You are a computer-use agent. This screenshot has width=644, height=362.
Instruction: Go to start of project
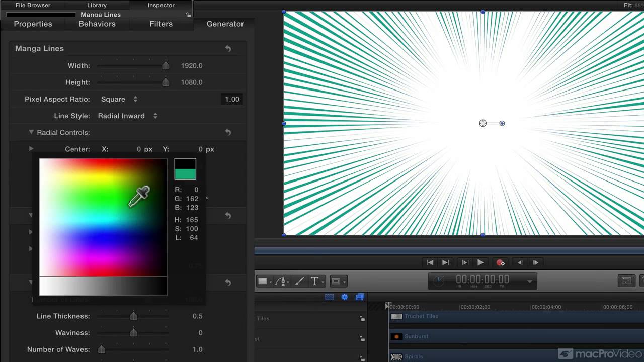point(430,262)
